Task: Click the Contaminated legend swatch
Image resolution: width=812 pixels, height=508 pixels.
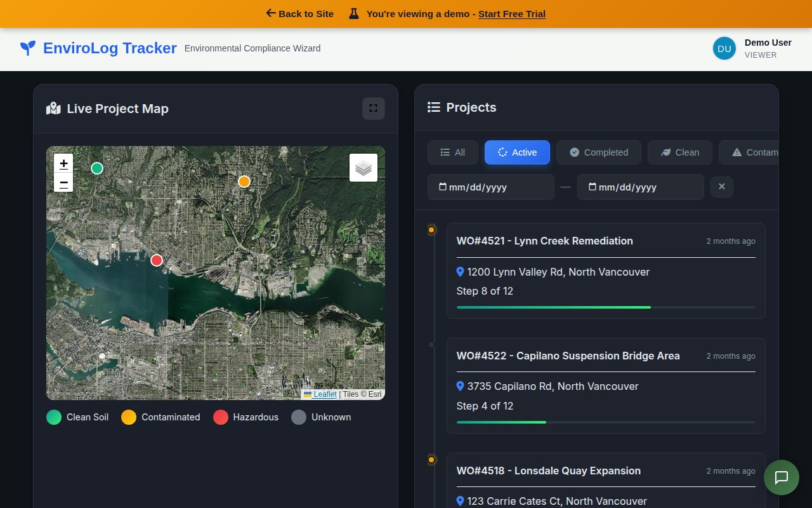Action: pyautogui.click(x=129, y=417)
